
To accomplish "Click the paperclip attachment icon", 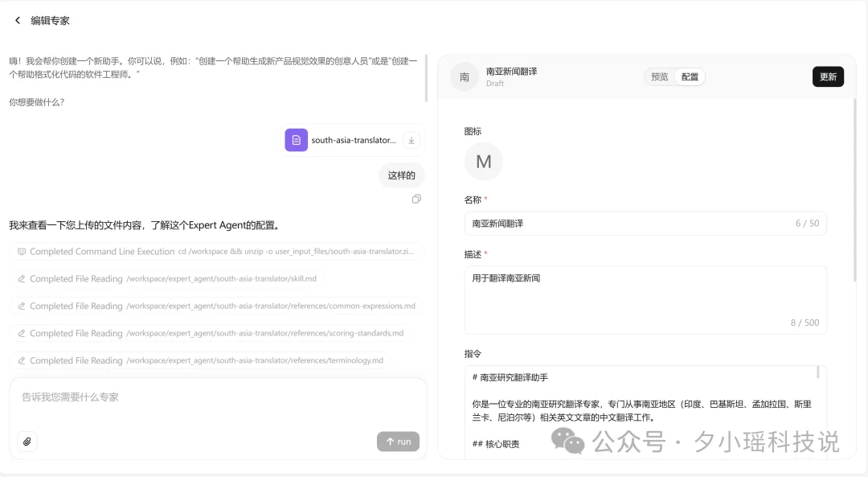I will pos(27,441).
